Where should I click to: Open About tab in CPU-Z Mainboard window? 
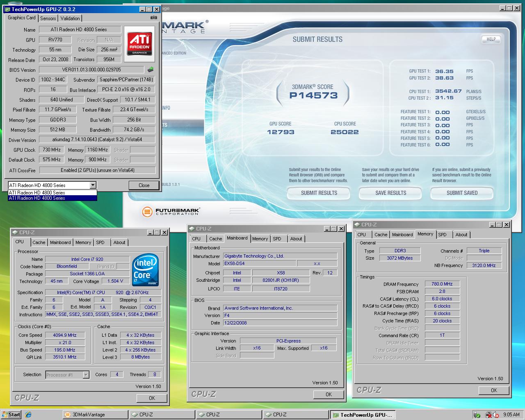coord(296,239)
